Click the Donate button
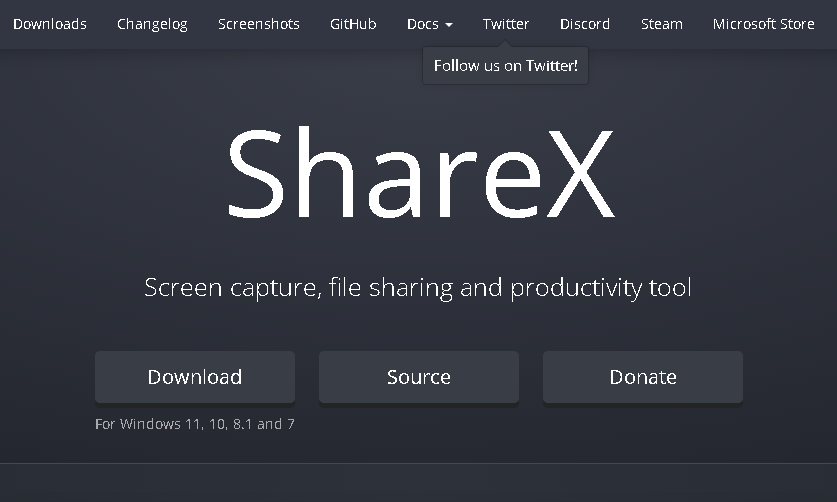Viewport: 837px width, 502px height. point(643,377)
